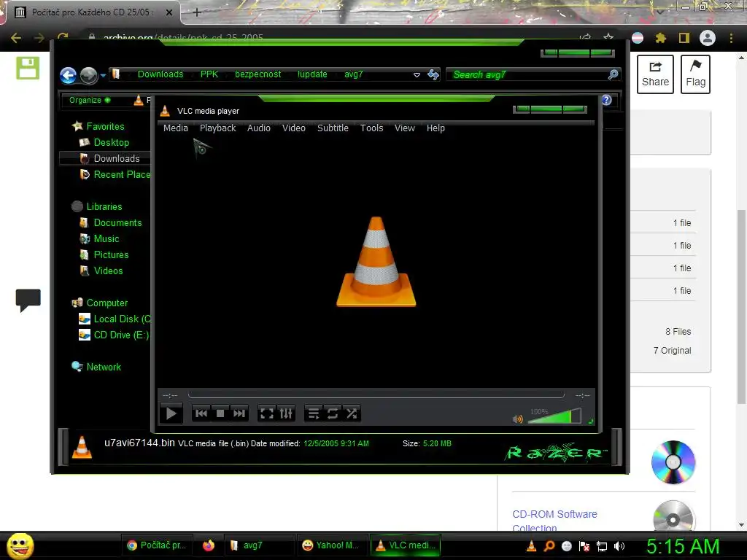
Task: Adjust the VLC volume slider
Action: coord(554,416)
